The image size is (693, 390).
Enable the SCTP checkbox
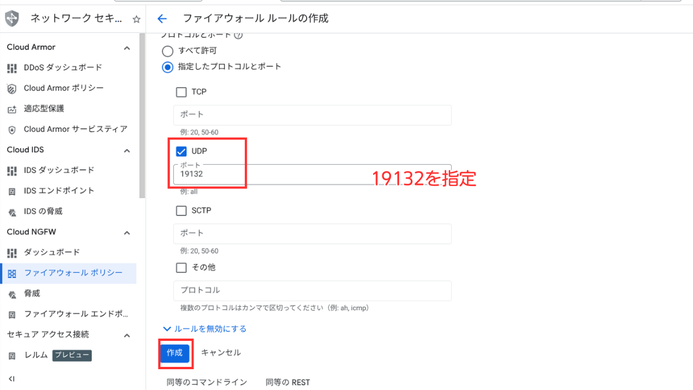click(x=181, y=210)
